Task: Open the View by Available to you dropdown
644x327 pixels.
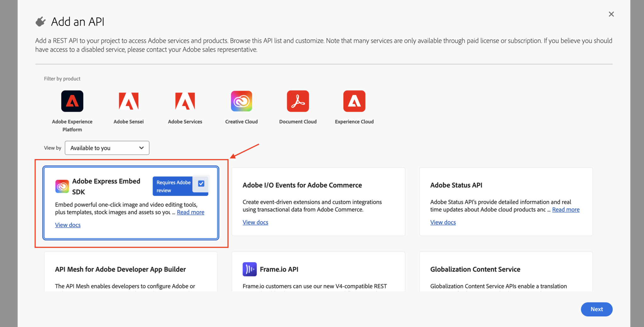Action: coord(107,148)
